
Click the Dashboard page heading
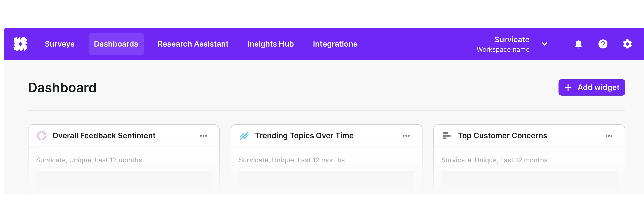[x=62, y=88]
